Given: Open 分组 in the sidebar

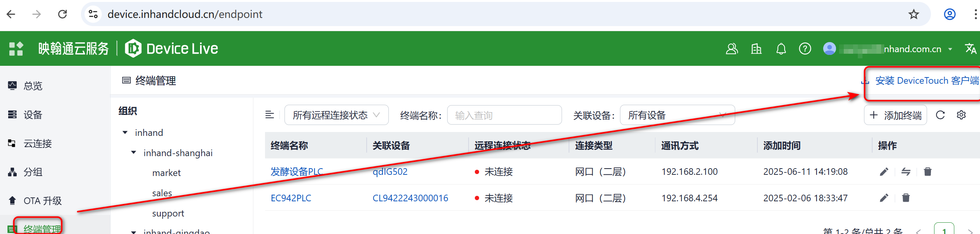Looking at the screenshot, I should pyautogui.click(x=33, y=172).
